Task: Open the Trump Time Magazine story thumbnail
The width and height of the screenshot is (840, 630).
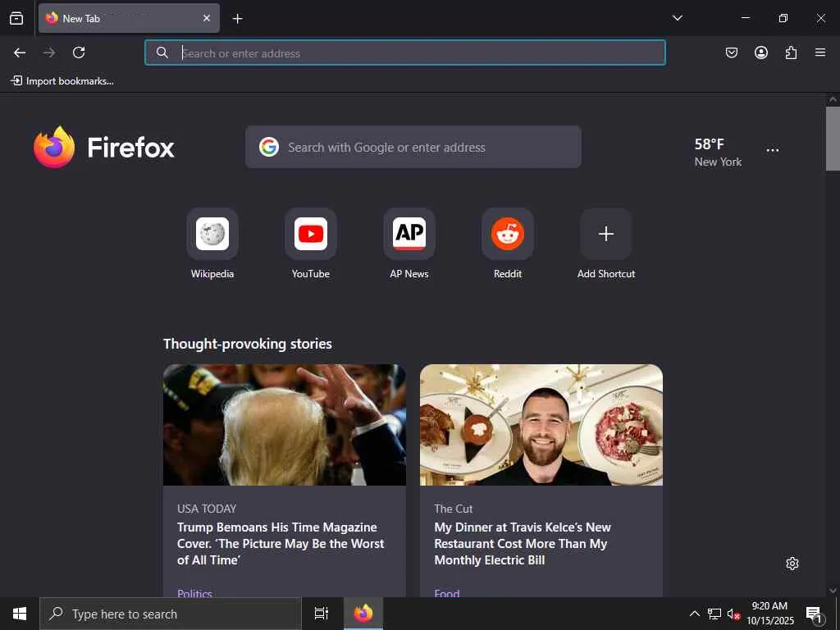Action: [x=285, y=425]
